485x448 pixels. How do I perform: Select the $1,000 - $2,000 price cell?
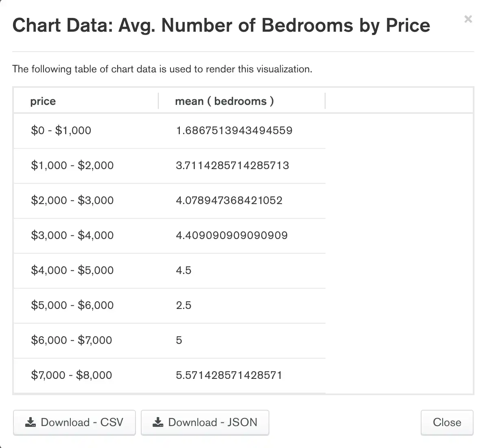point(72,165)
